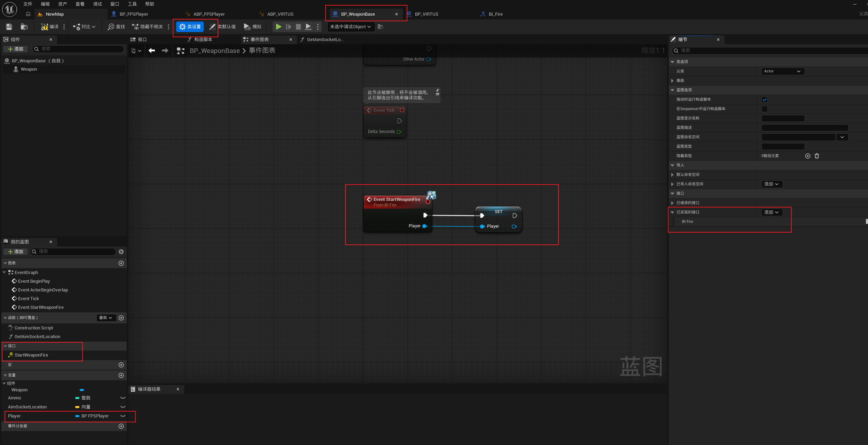
Task: Click the 模拟 simulate button
Action: coord(253,27)
